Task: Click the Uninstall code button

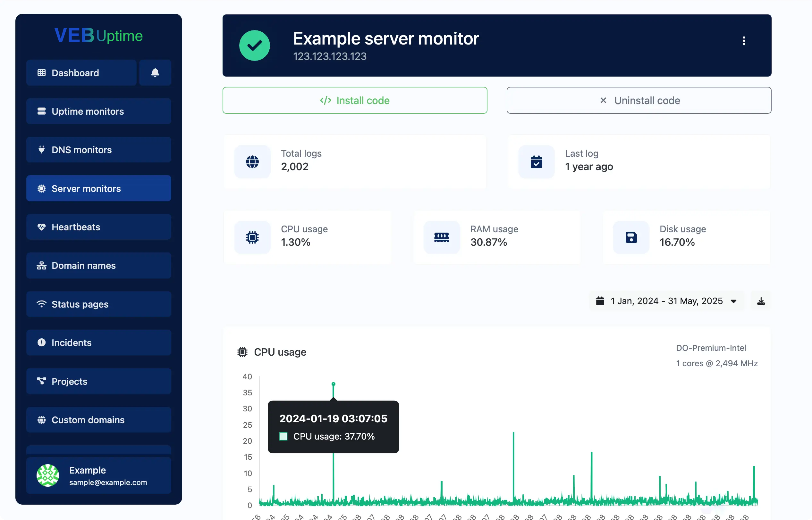Action: click(x=638, y=100)
